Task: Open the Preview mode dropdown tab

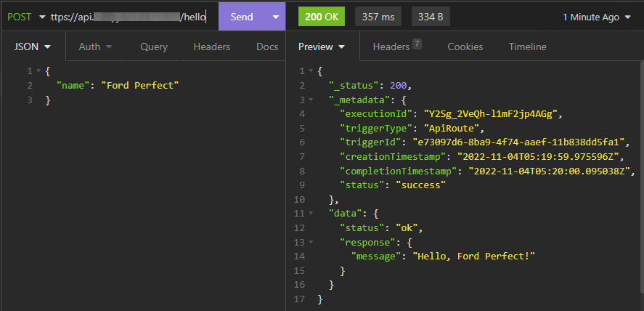Action: pyautogui.click(x=322, y=47)
